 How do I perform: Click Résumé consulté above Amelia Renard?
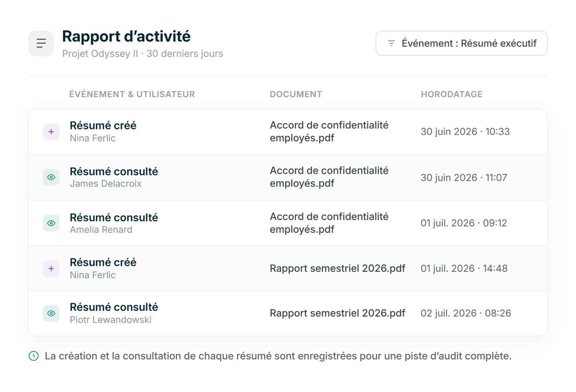point(114,217)
